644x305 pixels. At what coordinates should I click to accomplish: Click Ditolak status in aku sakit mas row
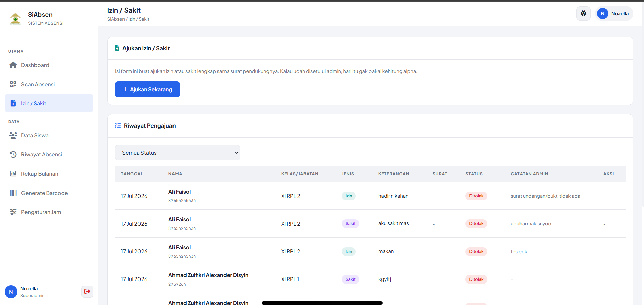476,224
